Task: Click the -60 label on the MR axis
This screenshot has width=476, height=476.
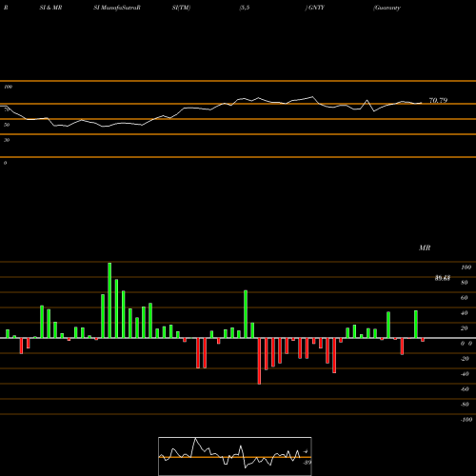Action: pyautogui.click(x=465, y=389)
